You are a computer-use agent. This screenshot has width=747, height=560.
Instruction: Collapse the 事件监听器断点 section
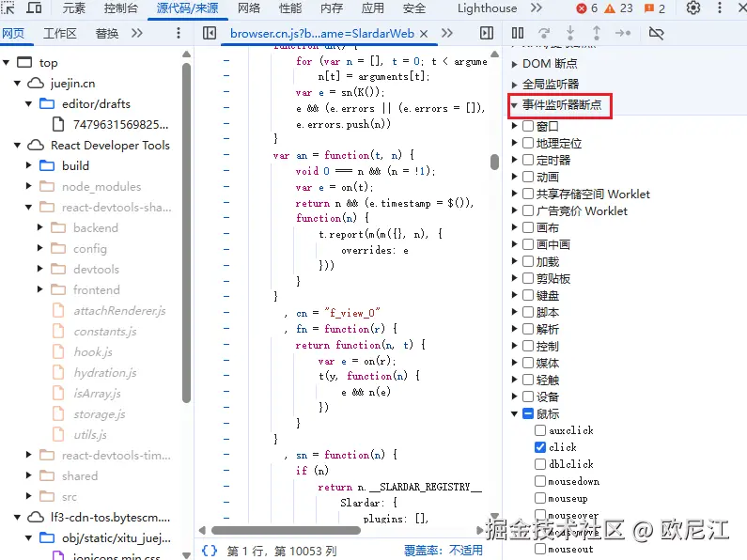pyautogui.click(x=514, y=105)
